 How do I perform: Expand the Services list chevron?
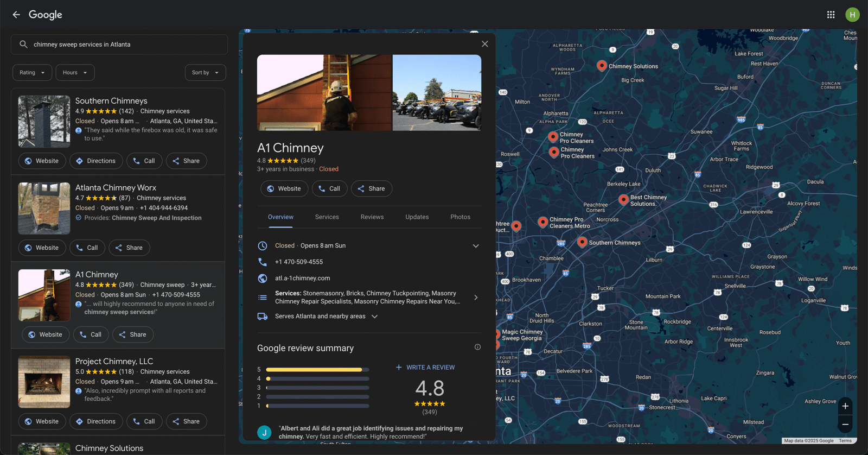[476, 298]
